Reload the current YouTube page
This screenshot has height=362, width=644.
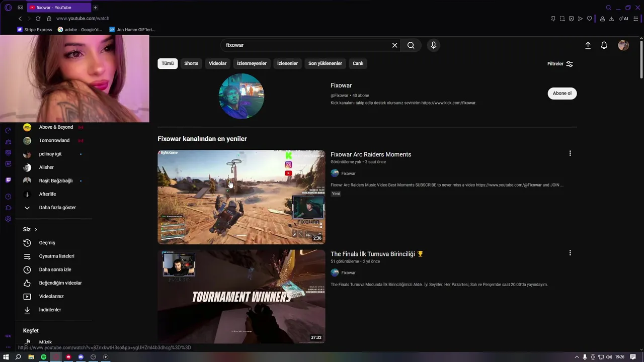pyautogui.click(x=38, y=19)
